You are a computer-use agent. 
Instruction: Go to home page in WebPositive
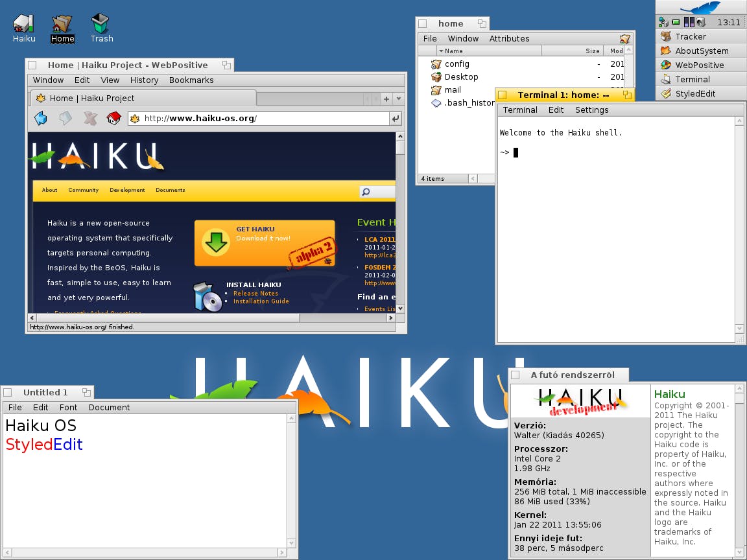pyautogui.click(x=114, y=118)
